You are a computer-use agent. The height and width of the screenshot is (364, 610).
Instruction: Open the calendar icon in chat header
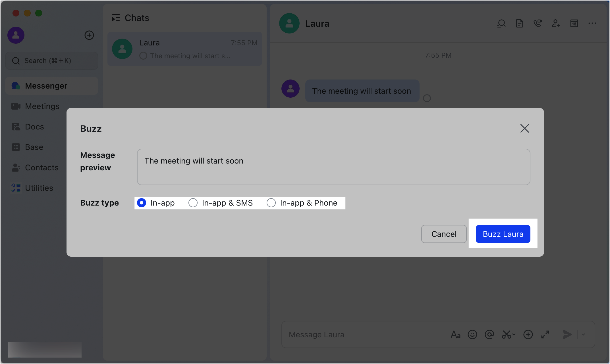coord(574,24)
